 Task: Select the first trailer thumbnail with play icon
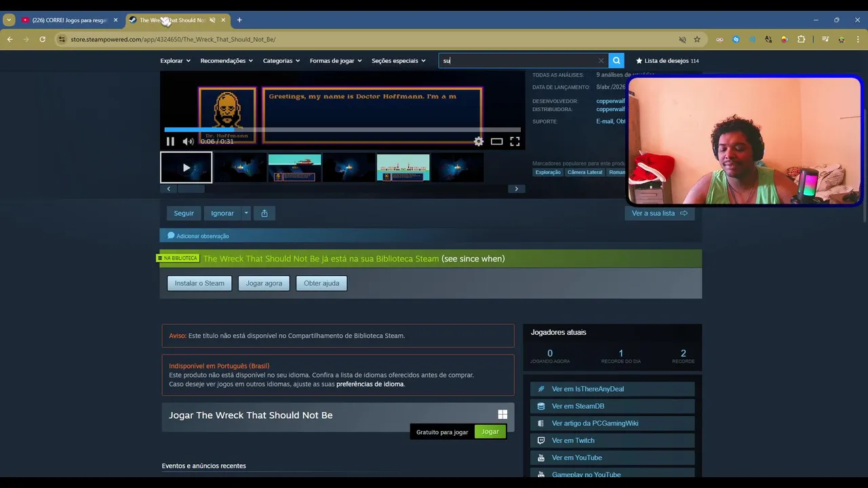(186, 167)
